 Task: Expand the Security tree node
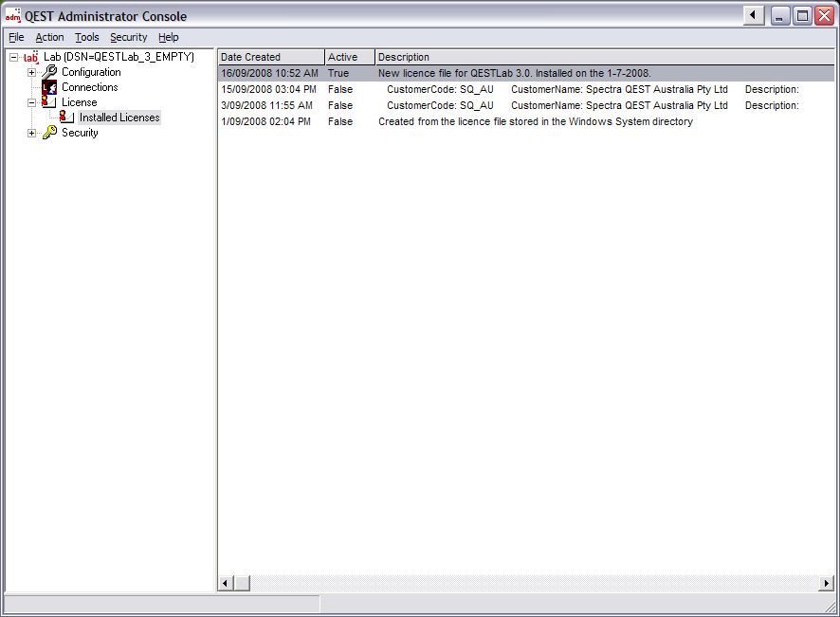point(31,133)
